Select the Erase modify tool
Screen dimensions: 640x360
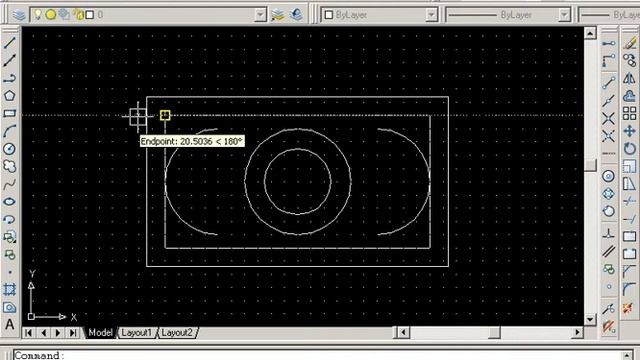pyautogui.click(x=629, y=42)
